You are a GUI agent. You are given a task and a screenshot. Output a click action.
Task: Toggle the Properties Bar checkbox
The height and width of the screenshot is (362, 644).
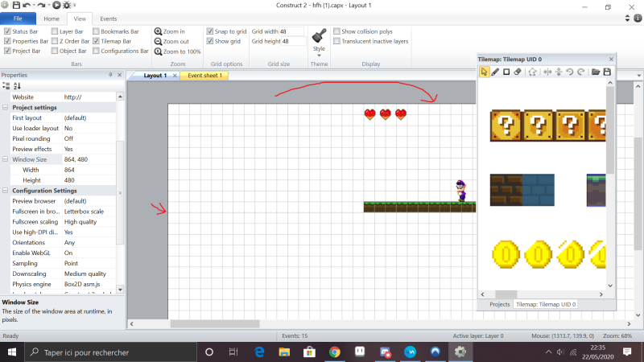[x=7, y=41]
